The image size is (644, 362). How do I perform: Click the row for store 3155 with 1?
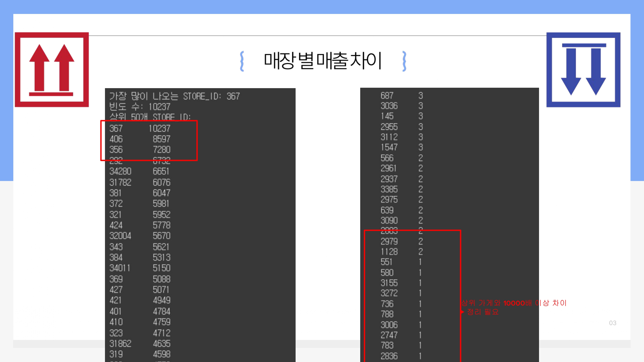point(401,283)
